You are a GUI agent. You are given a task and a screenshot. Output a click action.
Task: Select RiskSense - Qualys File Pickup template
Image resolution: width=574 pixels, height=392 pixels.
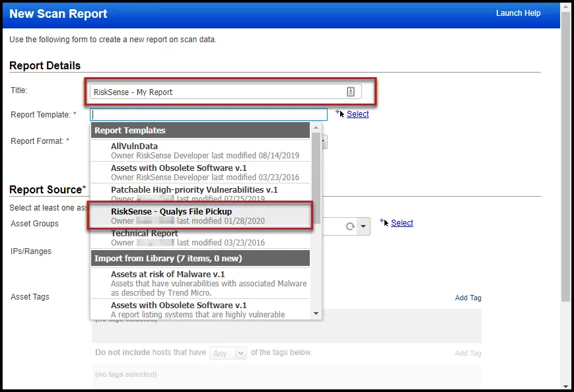pos(200,216)
